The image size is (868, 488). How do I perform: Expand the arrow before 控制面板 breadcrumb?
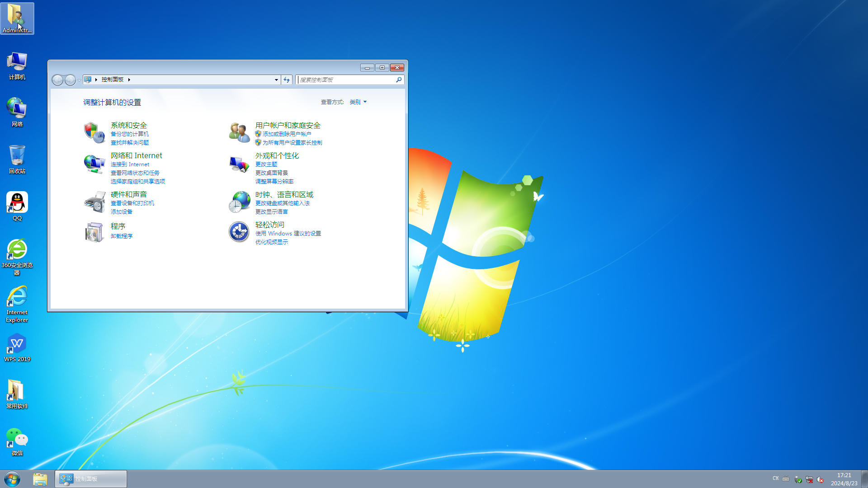[x=96, y=80]
